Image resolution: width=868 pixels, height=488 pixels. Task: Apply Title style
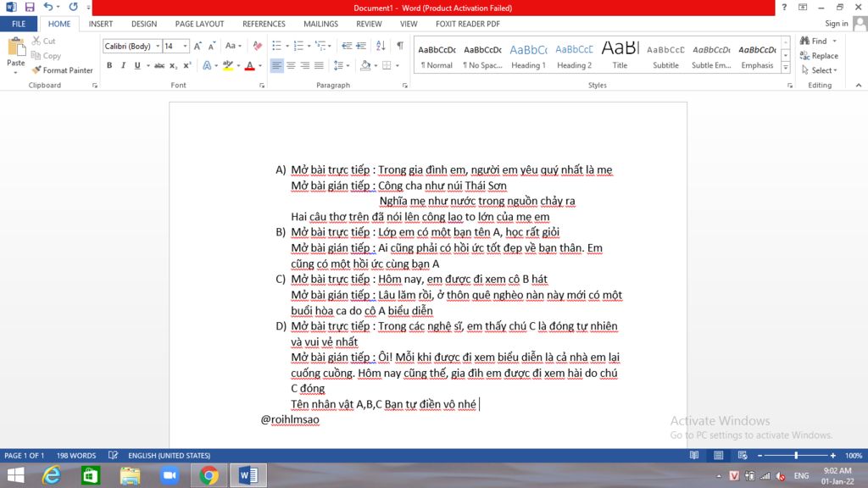pos(620,55)
